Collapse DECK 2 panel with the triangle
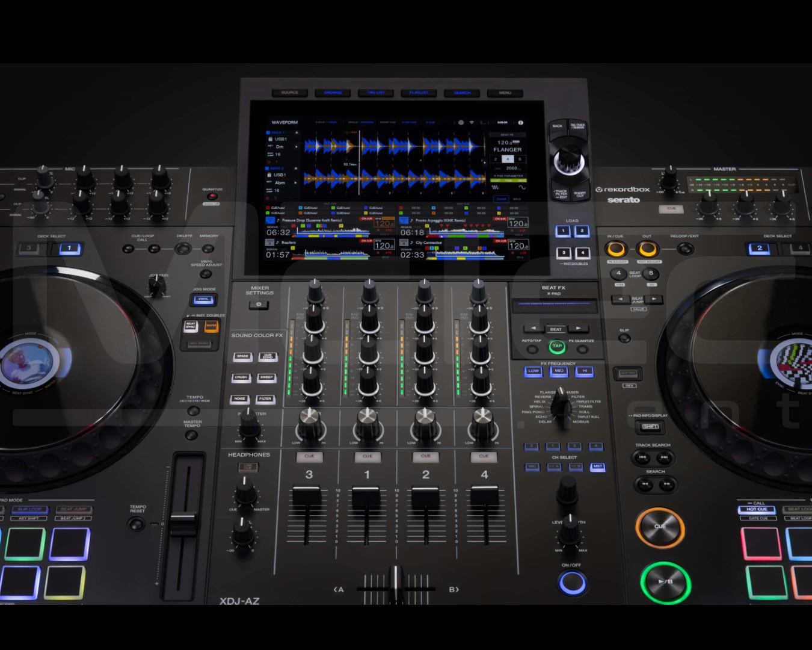The image size is (812, 650). pos(296,168)
